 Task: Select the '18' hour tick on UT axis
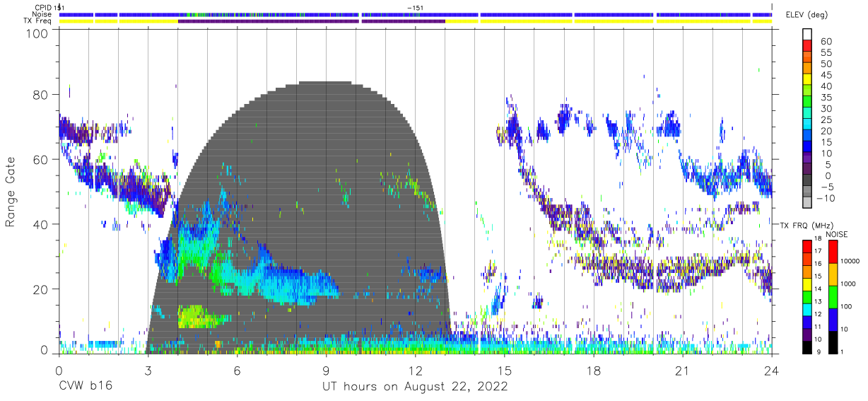click(x=593, y=370)
